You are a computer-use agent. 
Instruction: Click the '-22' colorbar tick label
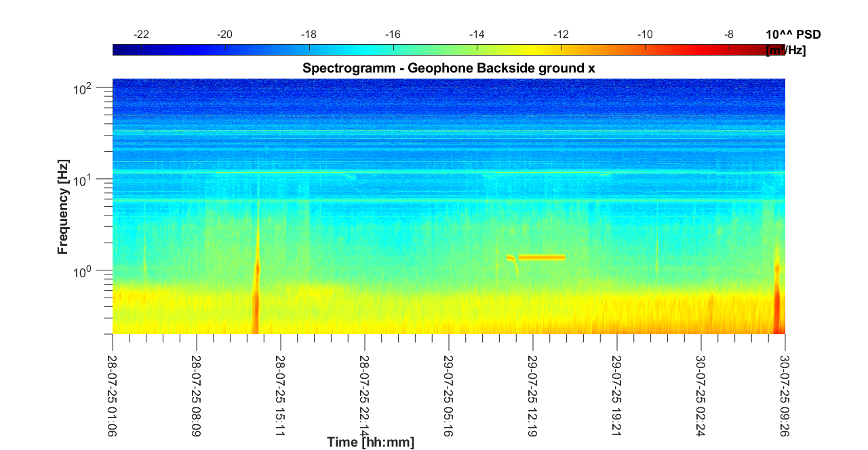click(141, 35)
